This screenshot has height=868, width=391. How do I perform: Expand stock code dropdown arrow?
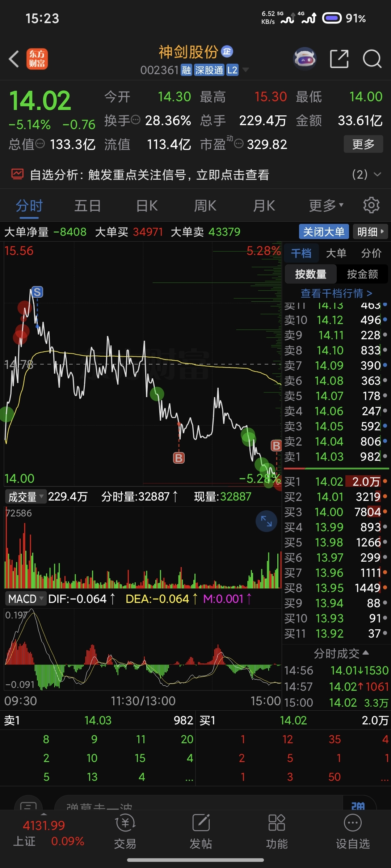[245, 70]
